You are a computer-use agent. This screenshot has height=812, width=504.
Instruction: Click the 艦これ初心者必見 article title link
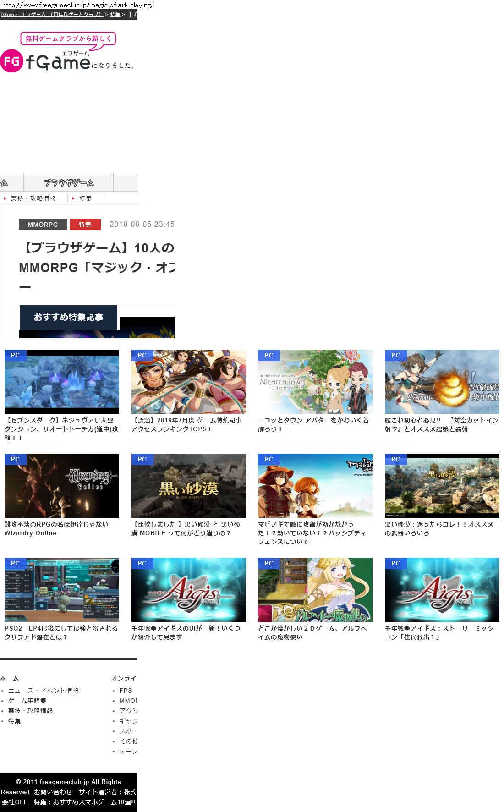coord(441,424)
